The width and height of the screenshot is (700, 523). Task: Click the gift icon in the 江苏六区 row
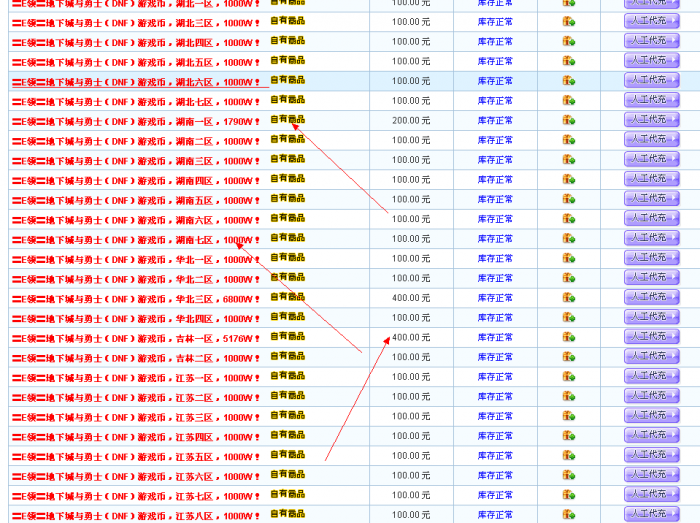(568, 475)
